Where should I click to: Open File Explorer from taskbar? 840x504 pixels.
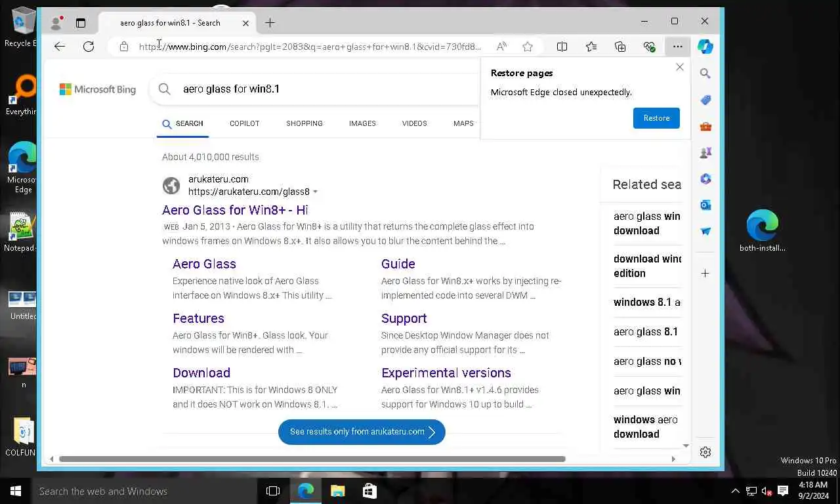tap(337, 491)
